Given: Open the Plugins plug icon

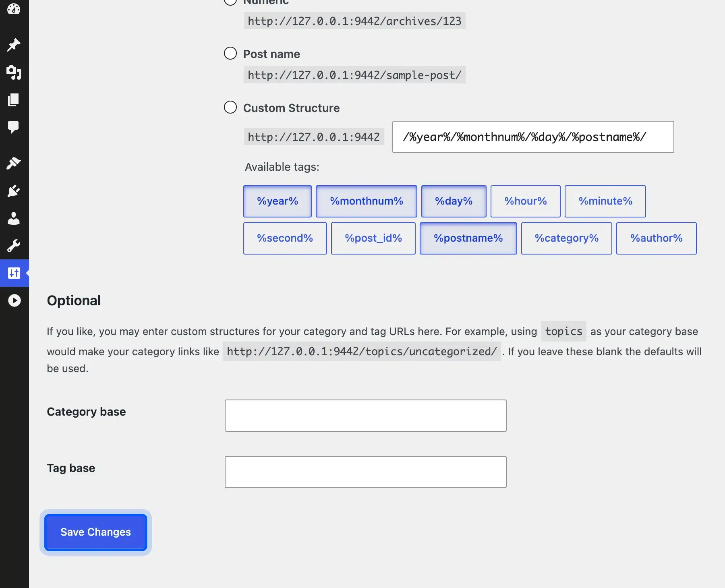Looking at the screenshot, I should pos(14,191).
